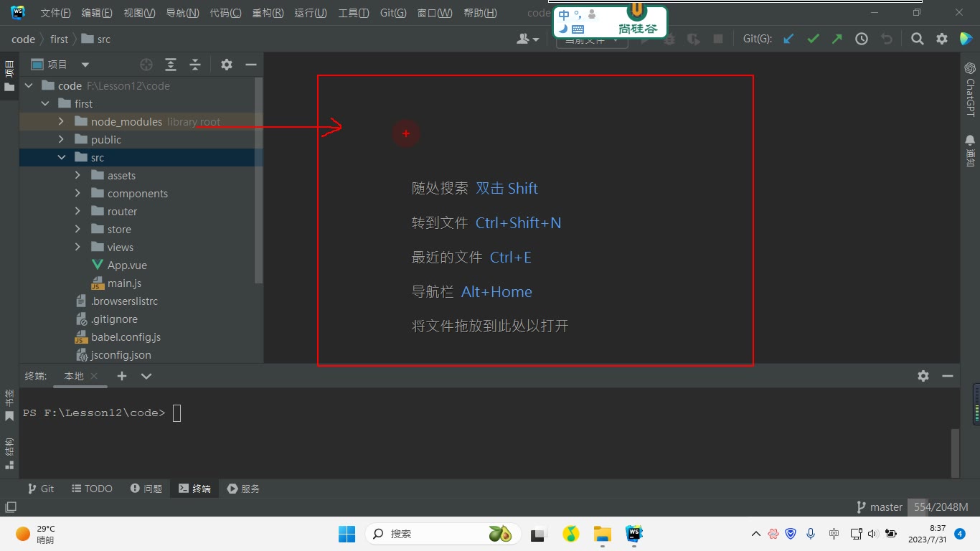This screenshot has height=551, width=980.
Task: Open Git history clock icon
Action: pos(862,39)
